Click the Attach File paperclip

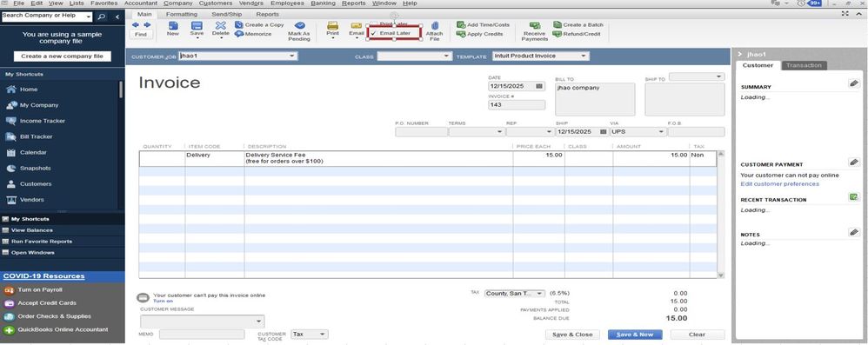tap(435, 25)
